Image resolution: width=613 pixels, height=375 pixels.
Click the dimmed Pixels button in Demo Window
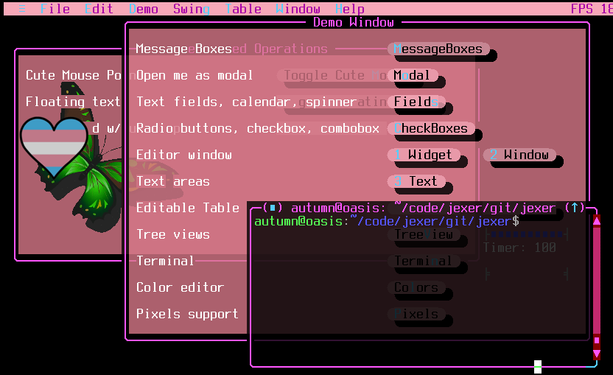click(416, 314)
